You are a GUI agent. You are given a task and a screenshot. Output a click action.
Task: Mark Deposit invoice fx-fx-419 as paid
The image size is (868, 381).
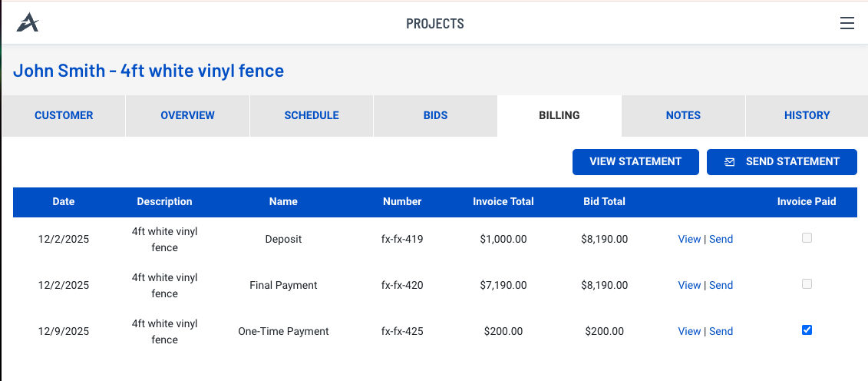[x=807, y=238]
